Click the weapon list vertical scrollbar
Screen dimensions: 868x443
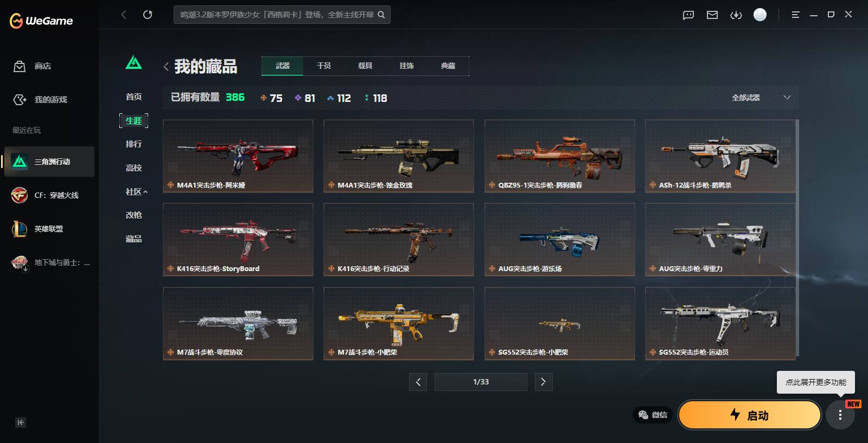797,239
